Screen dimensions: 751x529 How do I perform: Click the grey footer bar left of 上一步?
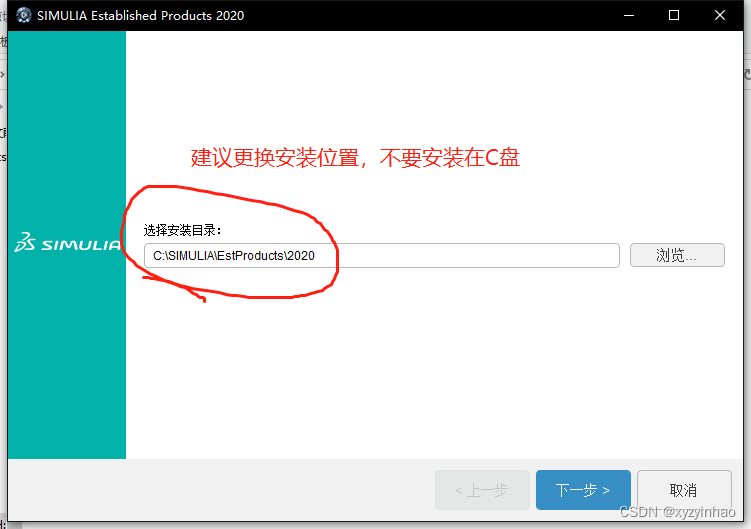(220, 490)
